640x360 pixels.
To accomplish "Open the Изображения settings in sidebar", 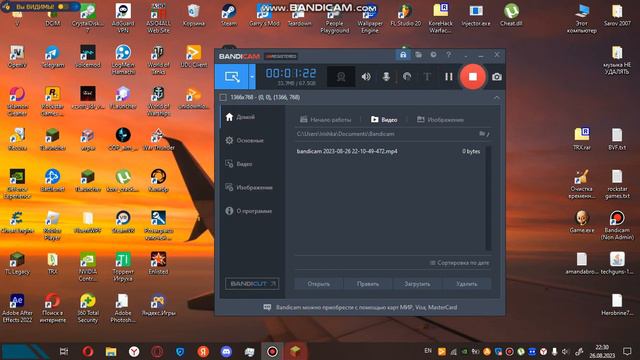I will [249, 187].
